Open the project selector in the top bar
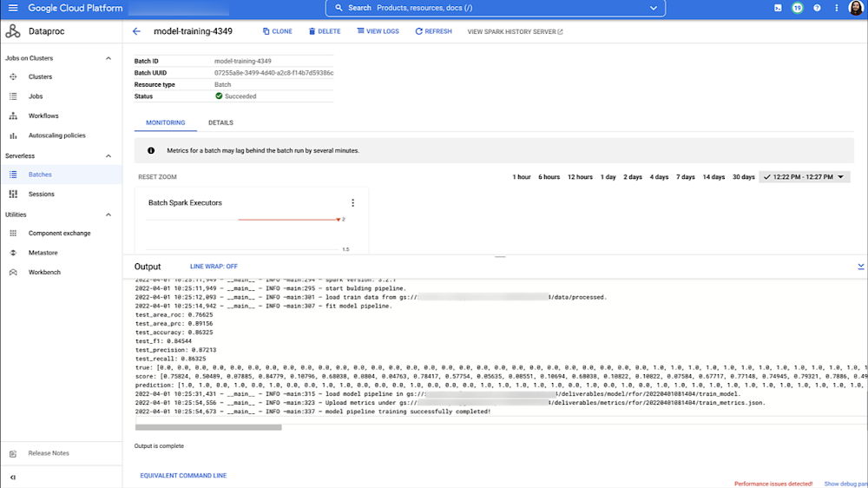The height and width of the screenshot is (488, 868). tap(178, 8)
